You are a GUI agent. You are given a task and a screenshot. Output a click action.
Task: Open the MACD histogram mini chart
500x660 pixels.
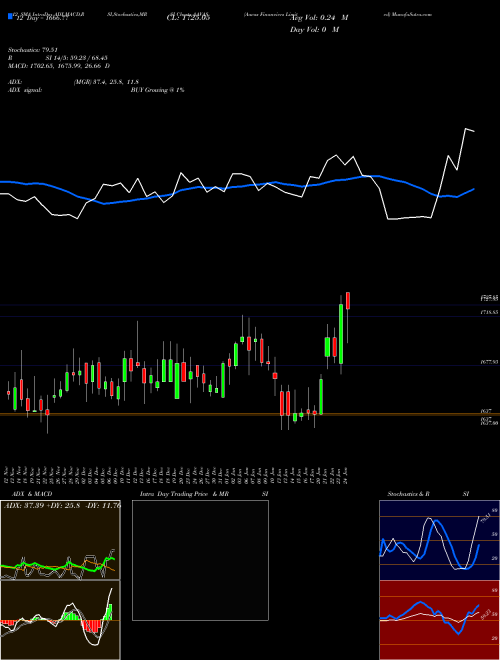(x=60, y=620)
